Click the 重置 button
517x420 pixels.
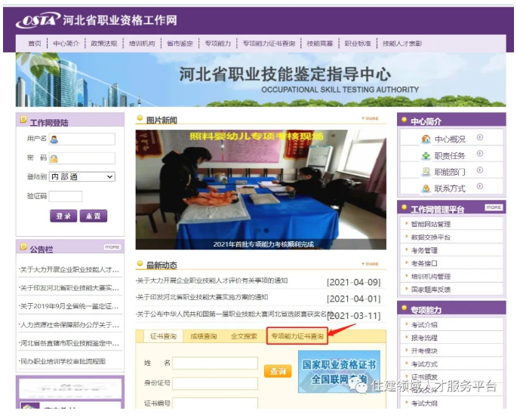[x=94, y=216]
